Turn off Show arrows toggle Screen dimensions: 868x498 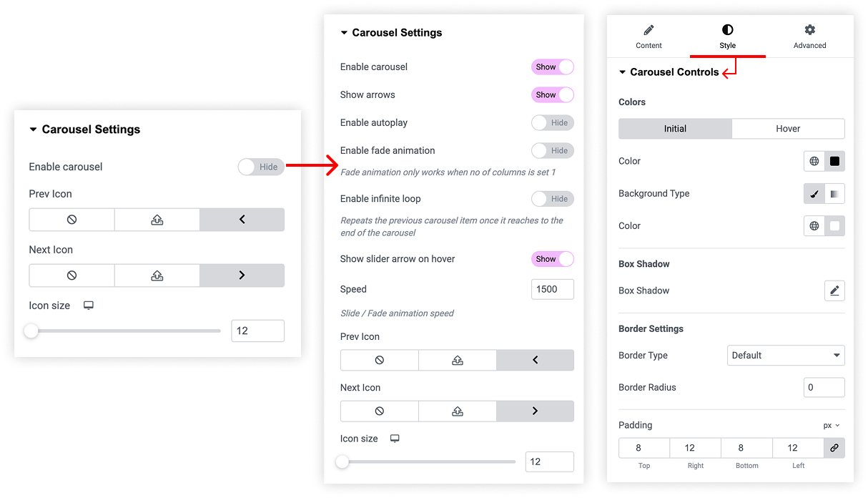(x=552, y=94)
